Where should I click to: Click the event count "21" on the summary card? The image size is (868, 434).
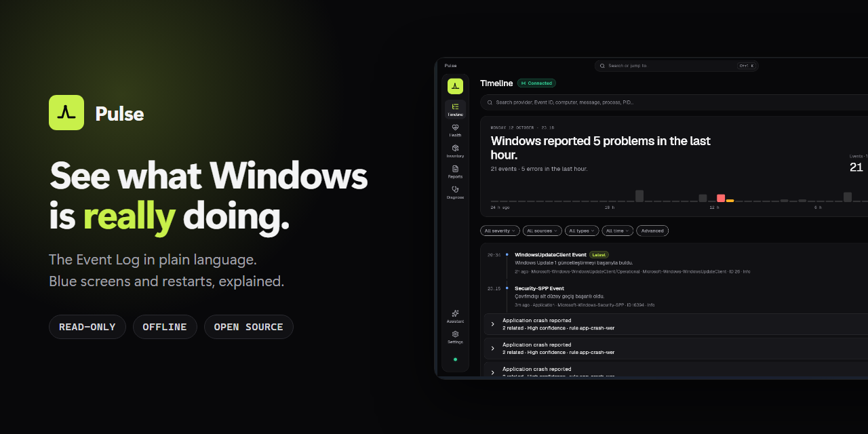[x=856, y=167]
